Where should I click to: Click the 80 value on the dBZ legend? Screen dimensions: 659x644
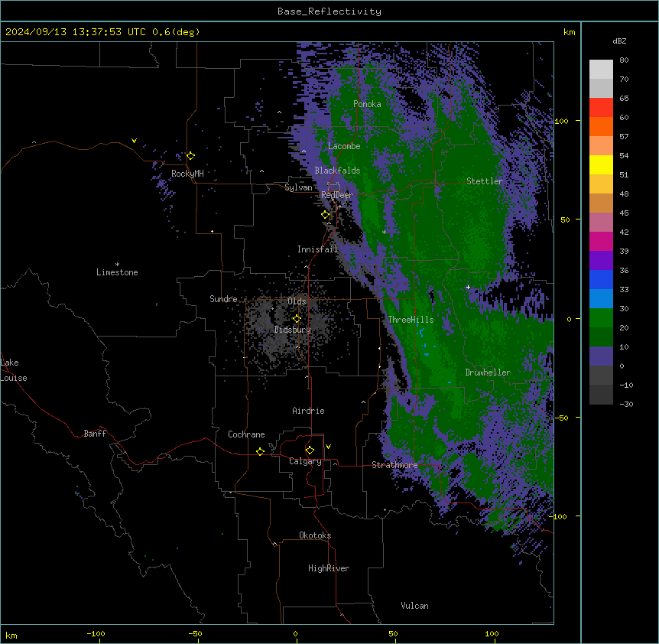click(624, 60)
